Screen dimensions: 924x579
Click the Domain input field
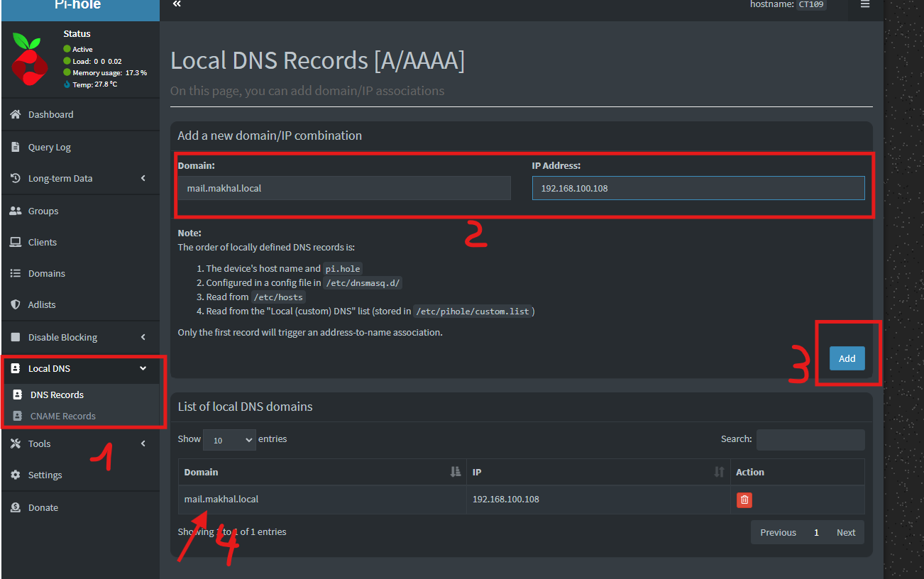tap(344, 188)
